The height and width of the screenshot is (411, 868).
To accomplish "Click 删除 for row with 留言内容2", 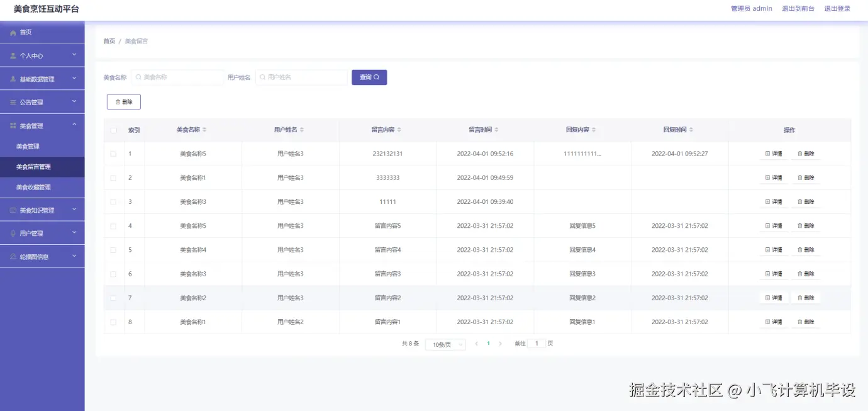I will (x=806, y=298).
